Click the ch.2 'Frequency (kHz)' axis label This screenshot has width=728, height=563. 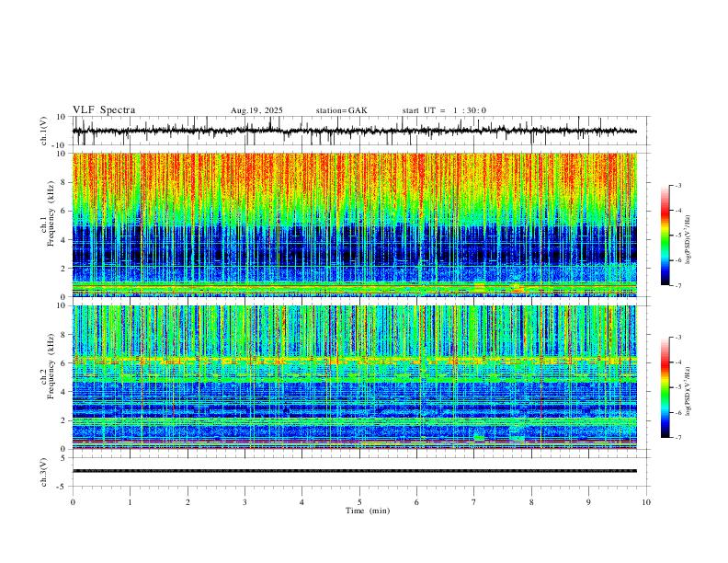click(x=51, y=366)
